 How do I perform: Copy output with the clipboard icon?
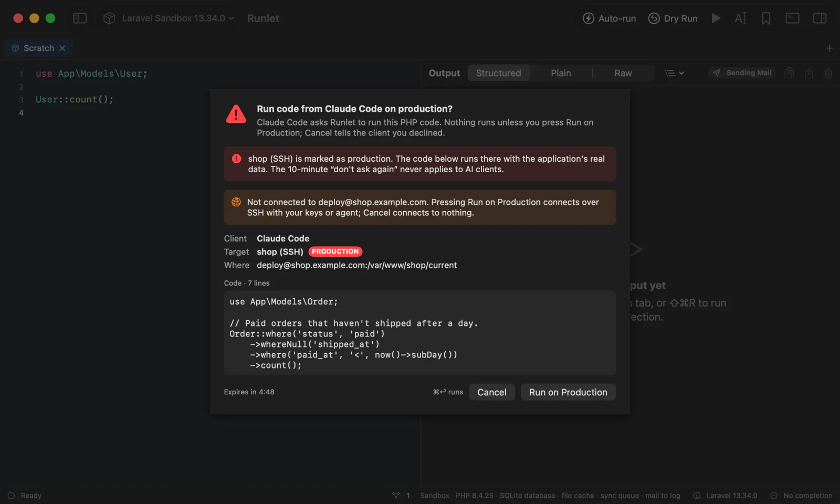pyautogui.click(x=789, y=73)
